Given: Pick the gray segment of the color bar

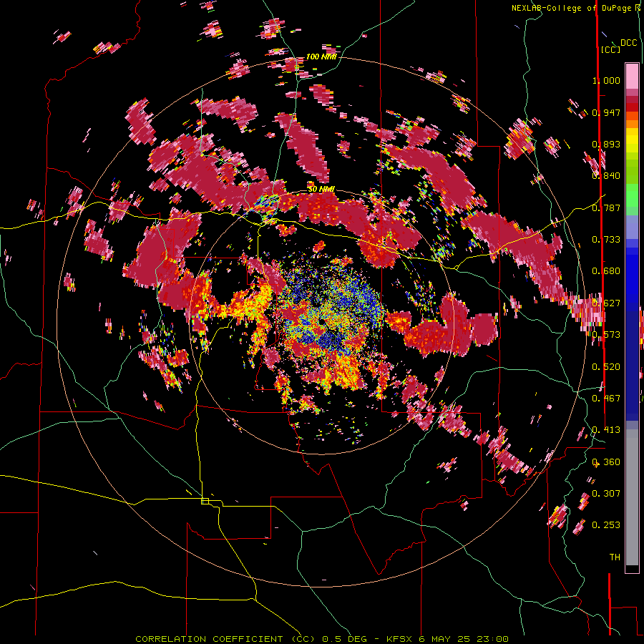Looking at the screenshot, I should pyautogui.click(x=632, y=497).
